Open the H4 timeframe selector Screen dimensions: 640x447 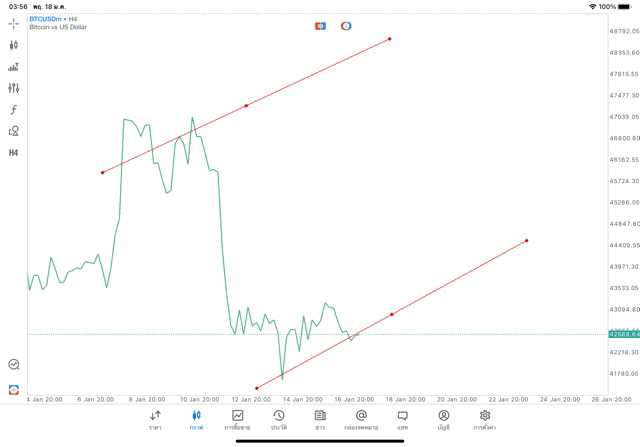click(x=14, y=153)
